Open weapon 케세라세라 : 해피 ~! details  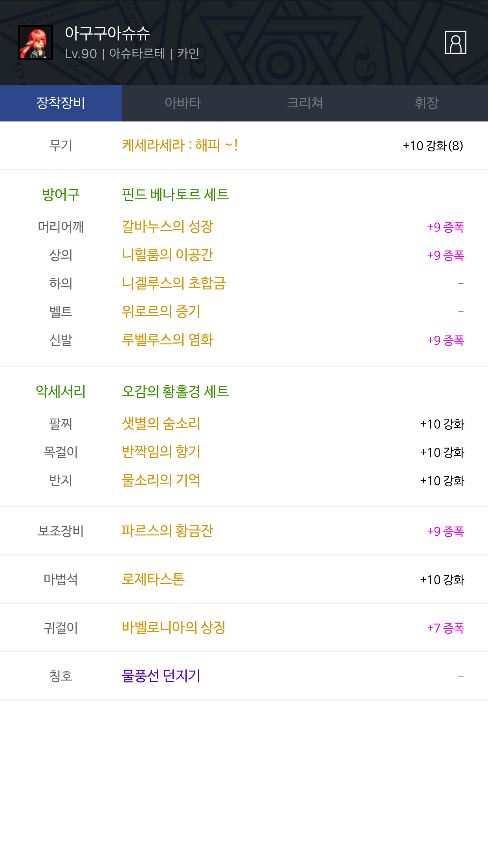(180, 145)
